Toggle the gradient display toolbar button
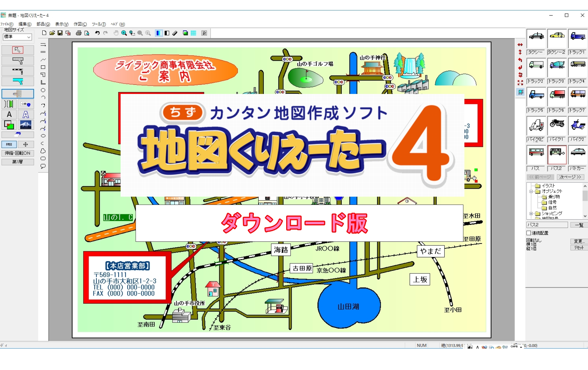 click(x=158, y=33)
